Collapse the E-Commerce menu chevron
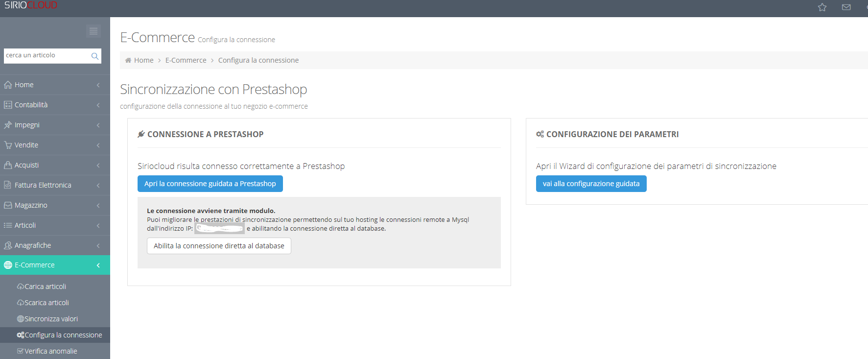Viewport: 868px width, 359px height. [98, 265]
